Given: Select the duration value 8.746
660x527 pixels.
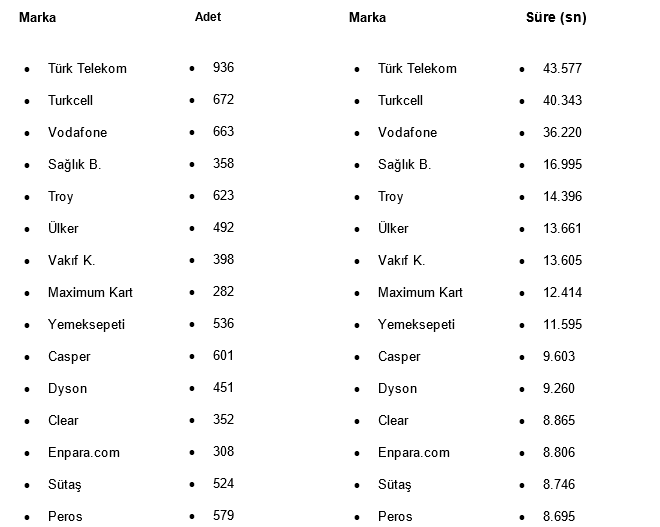Looking at the screenshot, I should pyautogui.click(x=559, y=485).
